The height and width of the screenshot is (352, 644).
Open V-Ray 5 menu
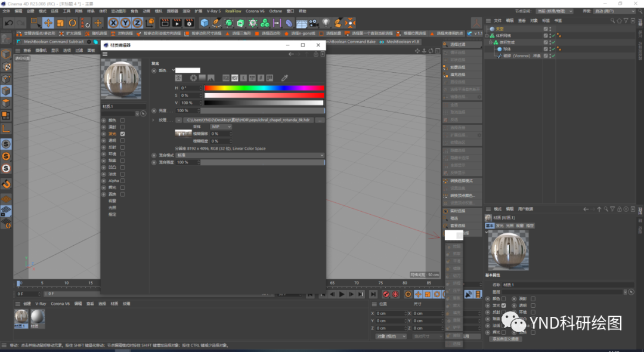click(213, 11)
